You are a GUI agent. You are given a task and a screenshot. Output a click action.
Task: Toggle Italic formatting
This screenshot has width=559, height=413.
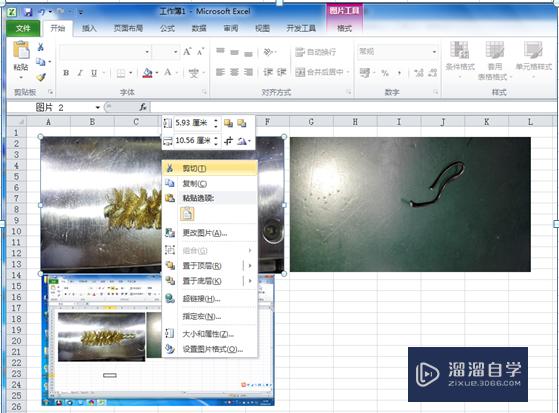click(80, 73)
